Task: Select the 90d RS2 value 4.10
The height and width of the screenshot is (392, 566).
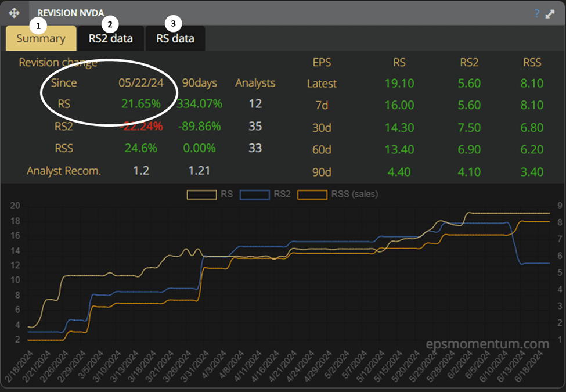Action: (469, 172)
